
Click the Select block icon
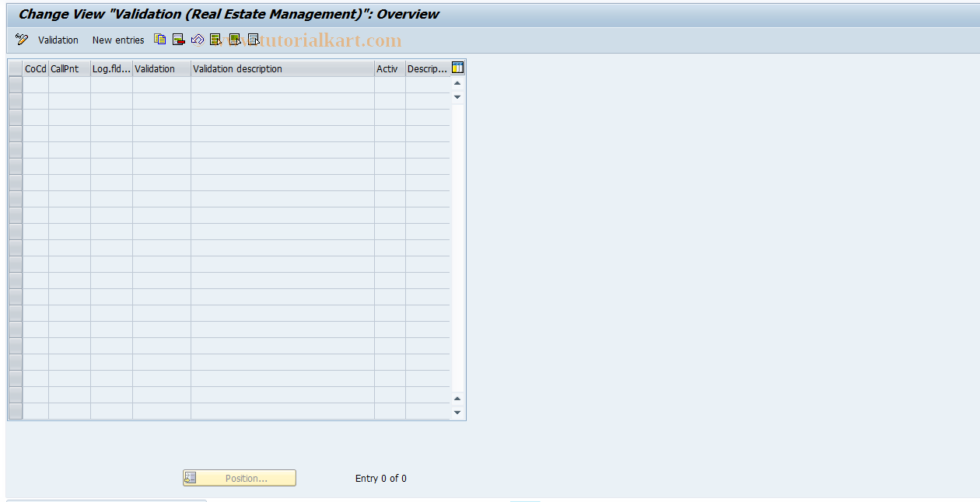click(x=235, y=39)
